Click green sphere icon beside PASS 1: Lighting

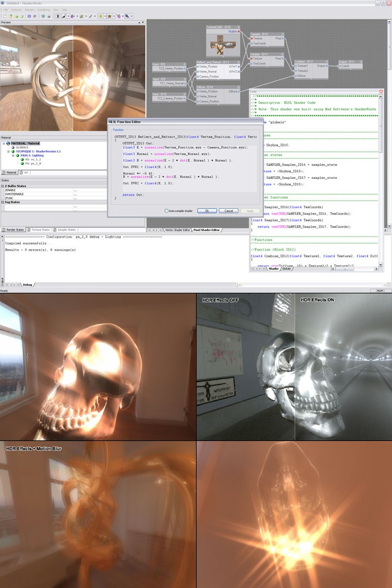pos(18,155)
